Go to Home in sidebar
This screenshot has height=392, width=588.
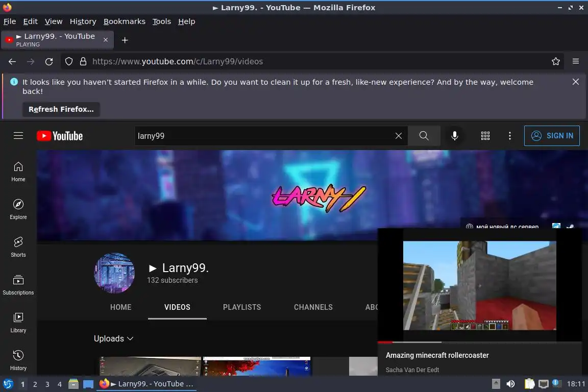[x=18, y=172]
